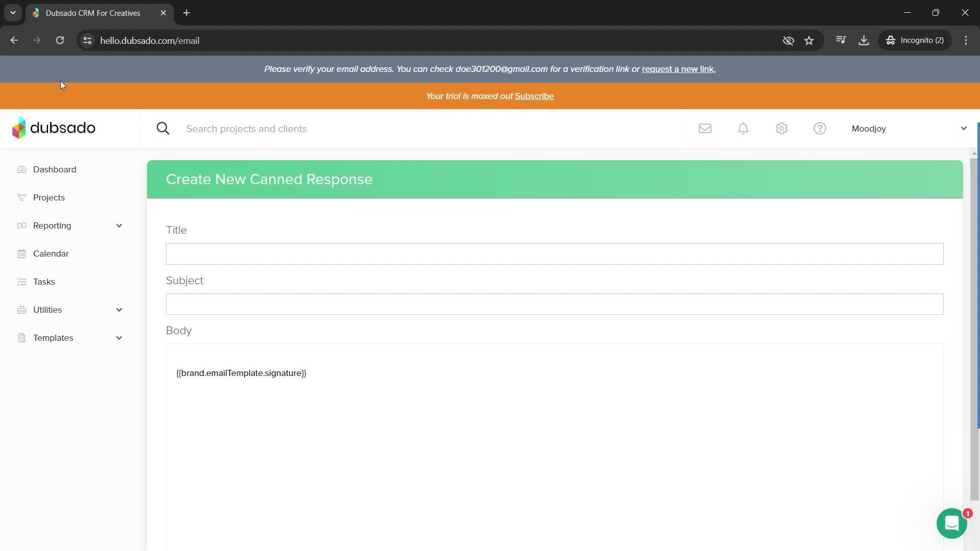
Task: Open Tasks from the sidebar
Action: [44, 282]
